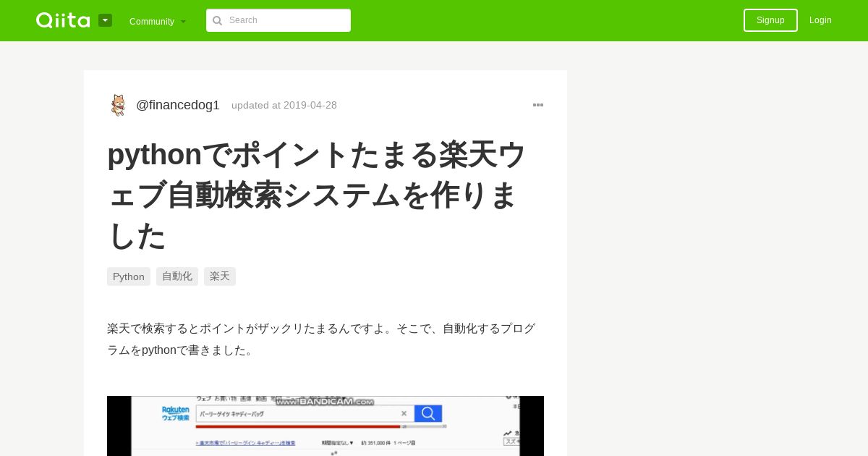The image size is (868, 456).
Task: Click the magnifier icon in search box
Action: point(217,20)
